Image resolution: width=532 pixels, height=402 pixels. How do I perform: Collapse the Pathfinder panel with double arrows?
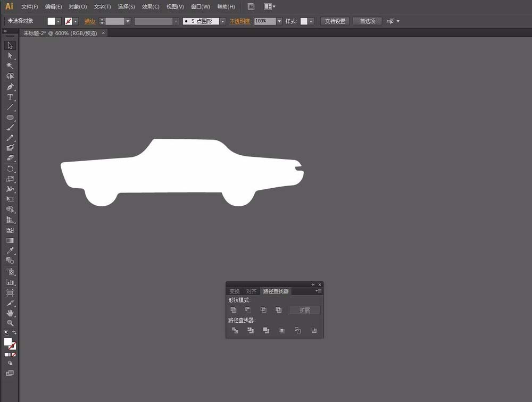(313, 284)
